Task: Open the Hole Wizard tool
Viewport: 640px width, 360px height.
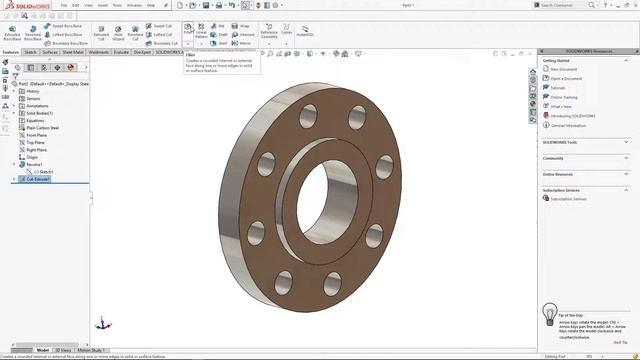Action: pos(118,33)
